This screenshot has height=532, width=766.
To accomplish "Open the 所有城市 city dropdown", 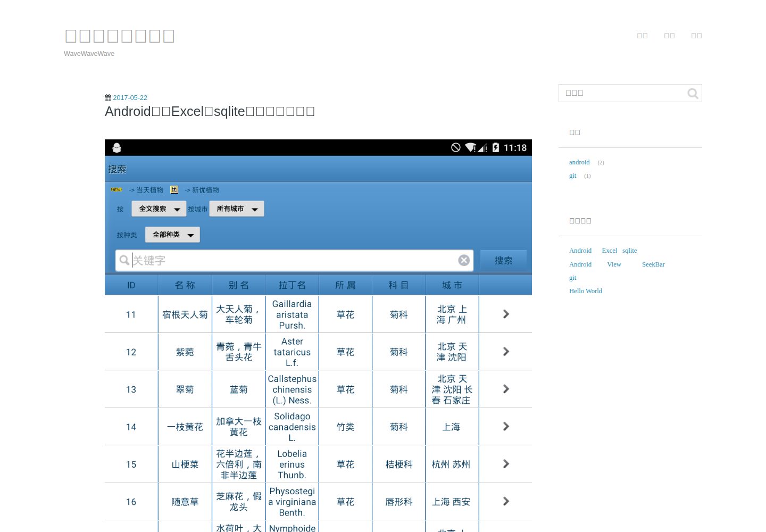I will click(237, 209).
